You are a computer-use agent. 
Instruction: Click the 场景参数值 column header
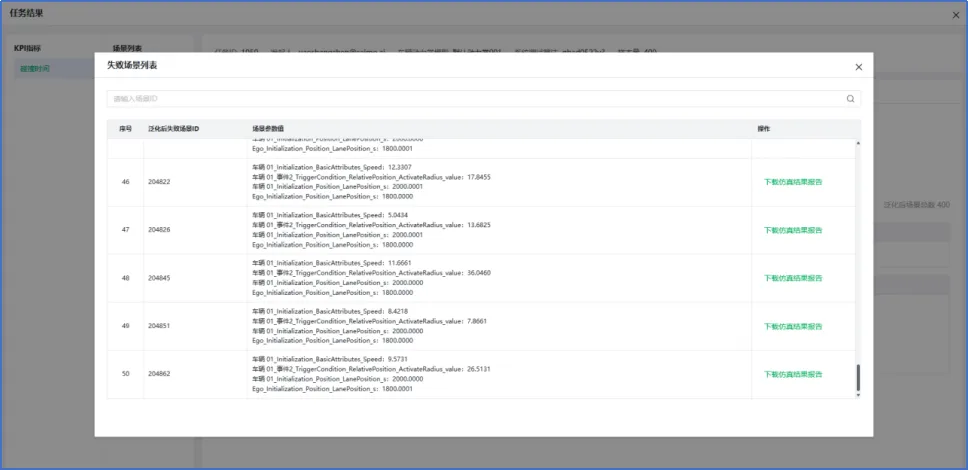click(x=268, y=129)
